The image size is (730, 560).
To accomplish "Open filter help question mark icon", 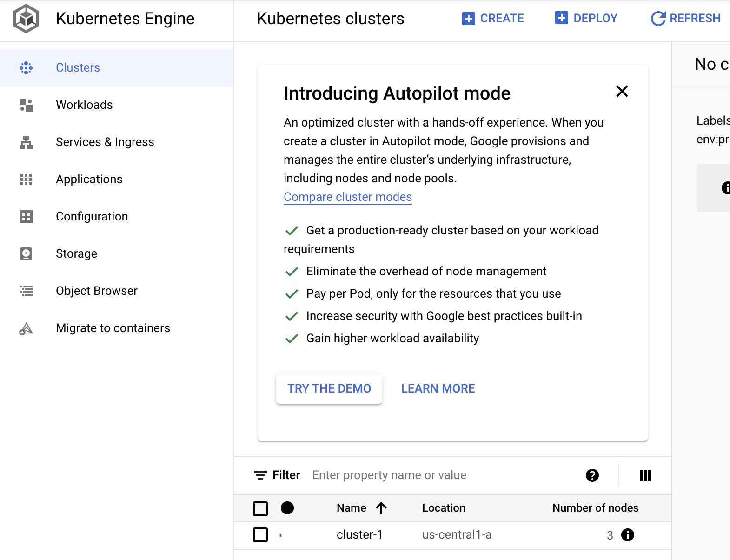I will [x=592, y=475].
